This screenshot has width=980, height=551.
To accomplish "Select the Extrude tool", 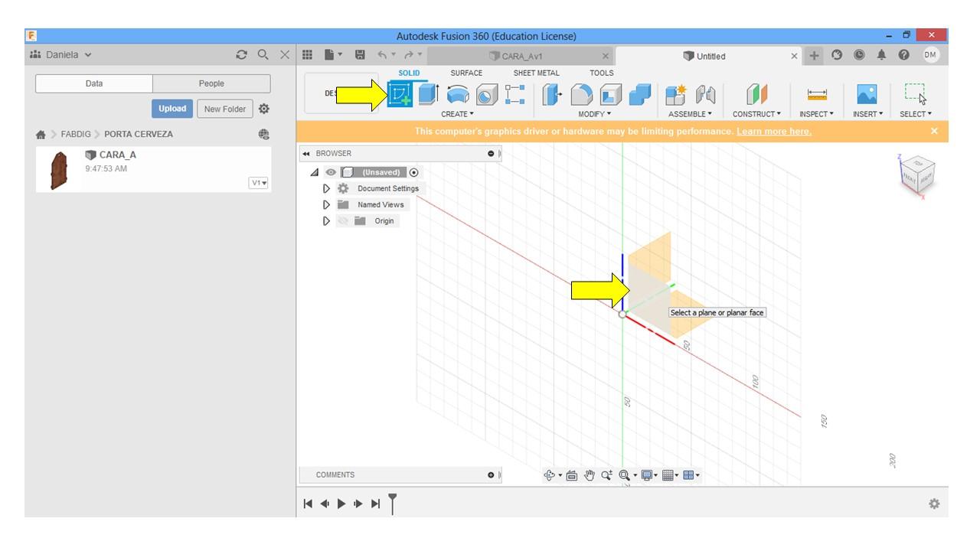I will click(427, 94).
